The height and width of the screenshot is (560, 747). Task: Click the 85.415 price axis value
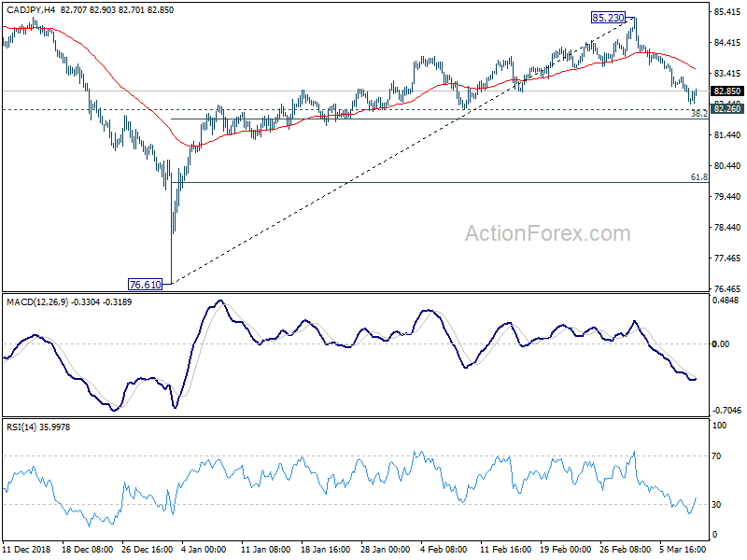click(727, 11)
